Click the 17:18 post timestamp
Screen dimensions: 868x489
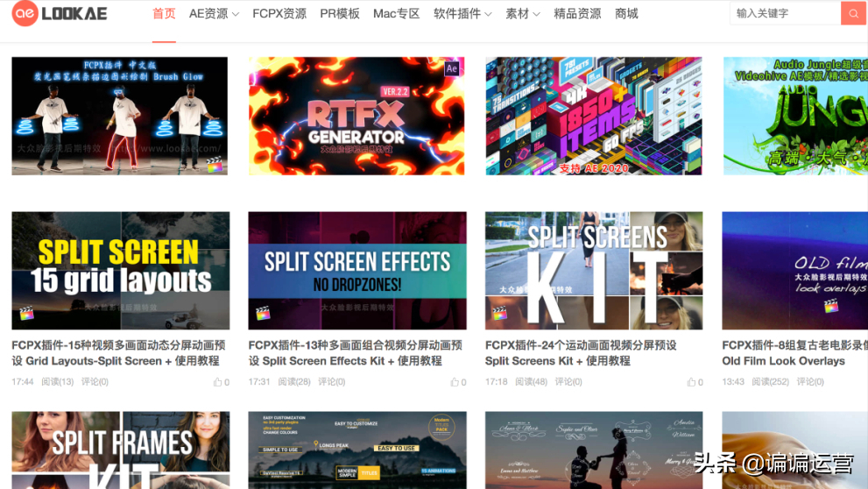(497, 381)
